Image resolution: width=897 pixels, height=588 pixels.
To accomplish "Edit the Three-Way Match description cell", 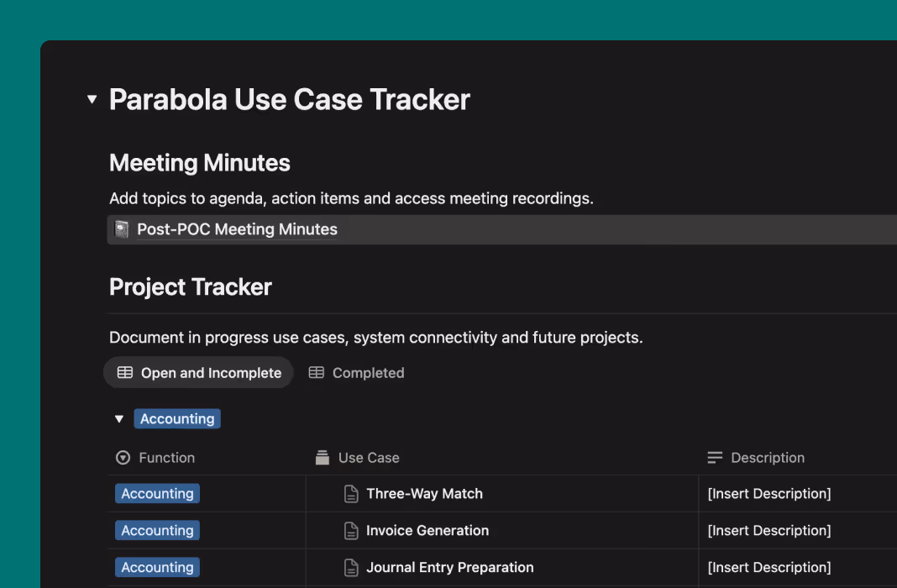I will (769, 494).
